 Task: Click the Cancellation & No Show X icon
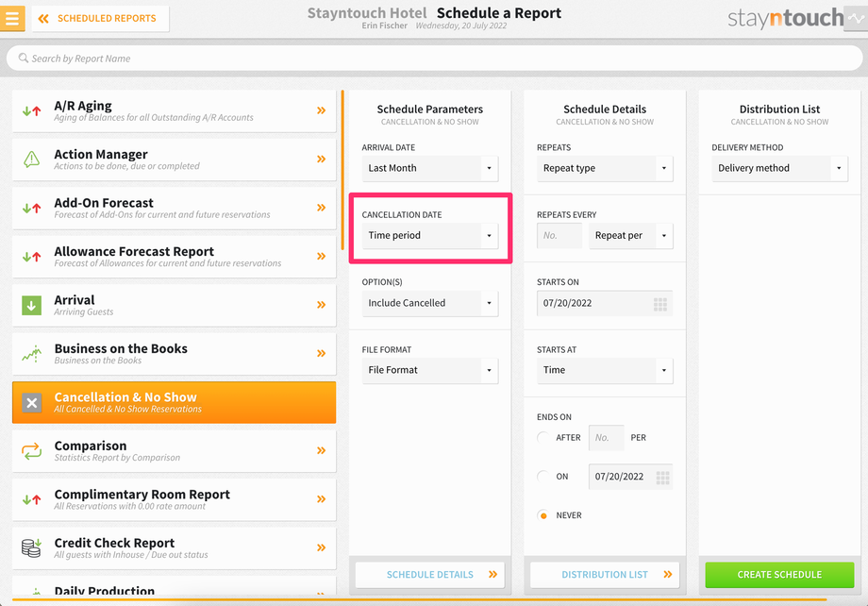(31, 403)
